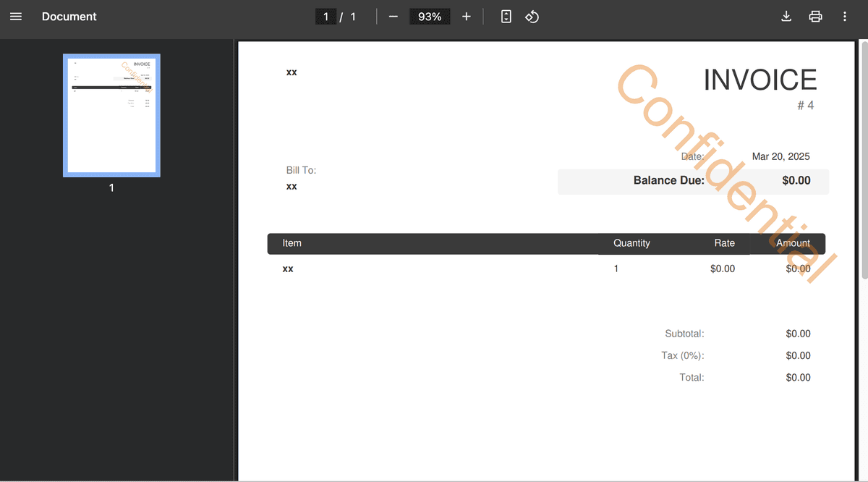Click the vertical scrollbar of the document
The width and height of the screenshot is (868, 482).
(864, 159)
